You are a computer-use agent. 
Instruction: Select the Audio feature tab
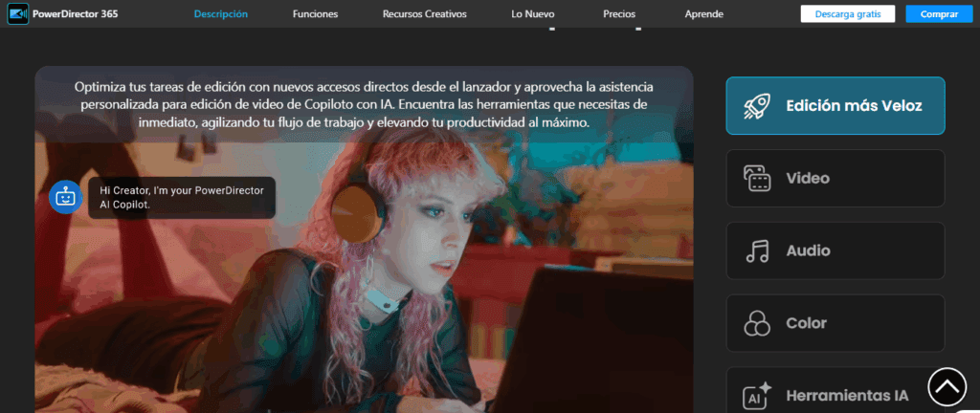coord(835,250)
